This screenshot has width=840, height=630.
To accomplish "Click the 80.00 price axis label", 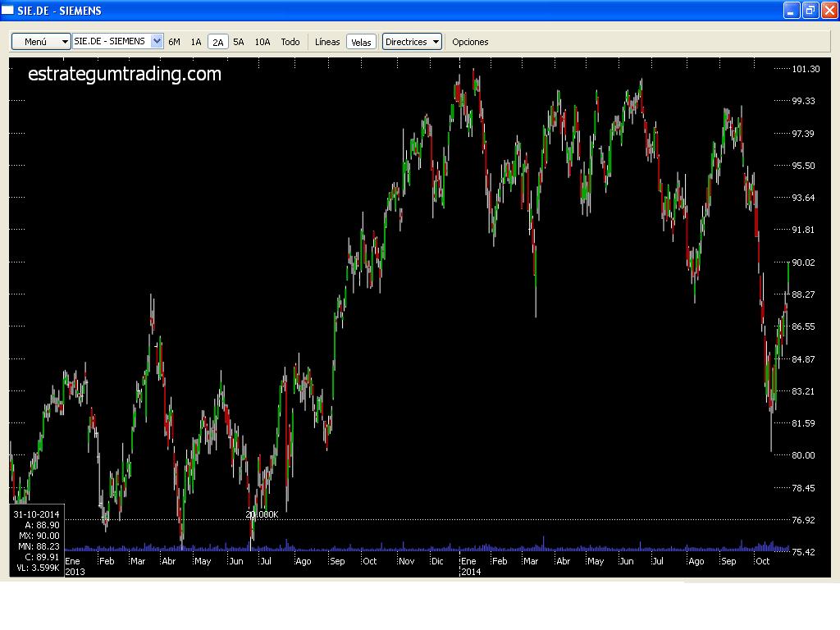I will point(804,455).
